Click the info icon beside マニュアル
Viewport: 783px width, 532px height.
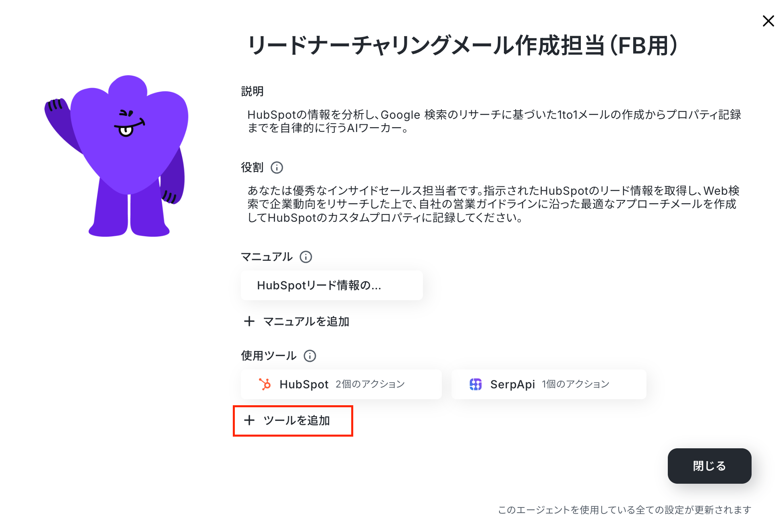(x=306, y=257)
